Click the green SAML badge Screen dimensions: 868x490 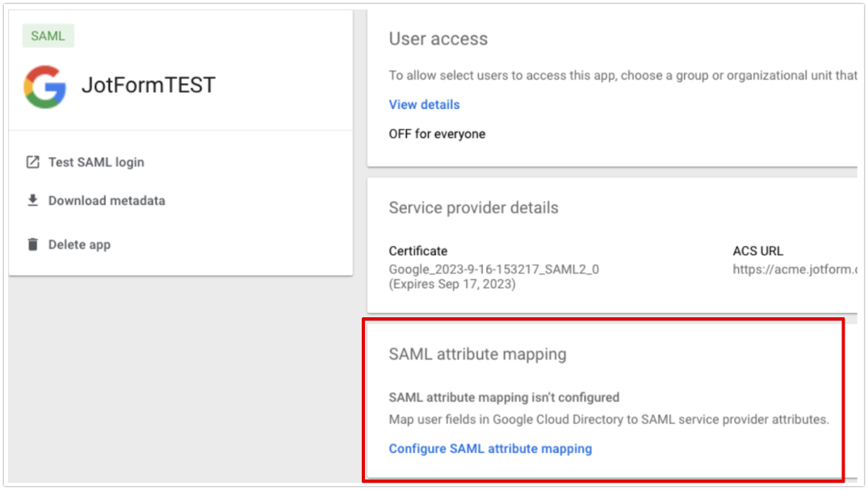pos(48,36)
